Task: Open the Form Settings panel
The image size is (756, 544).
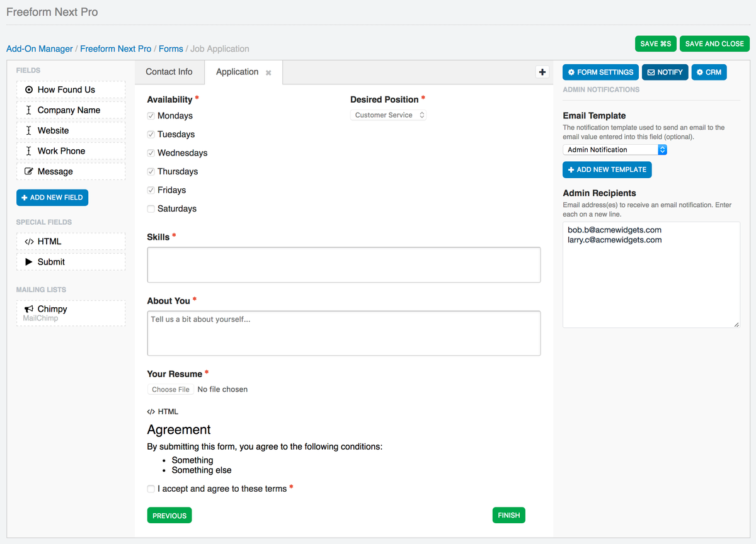Action: point(600,72)
